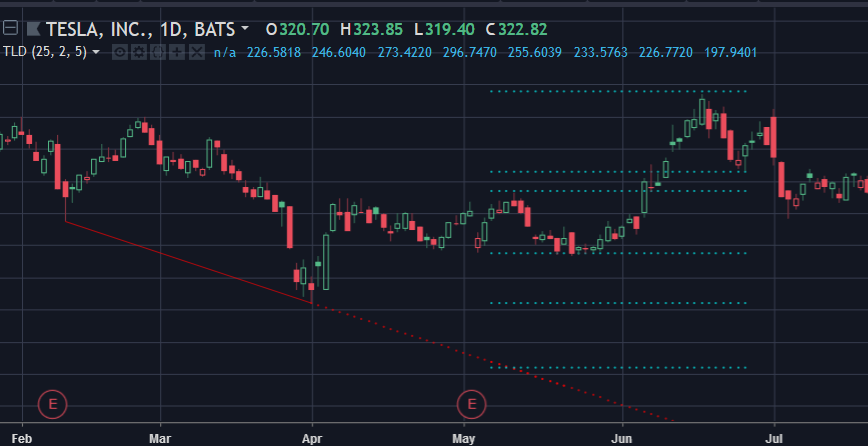Select the topmost teal dotted level line

(x=618, y=91)
